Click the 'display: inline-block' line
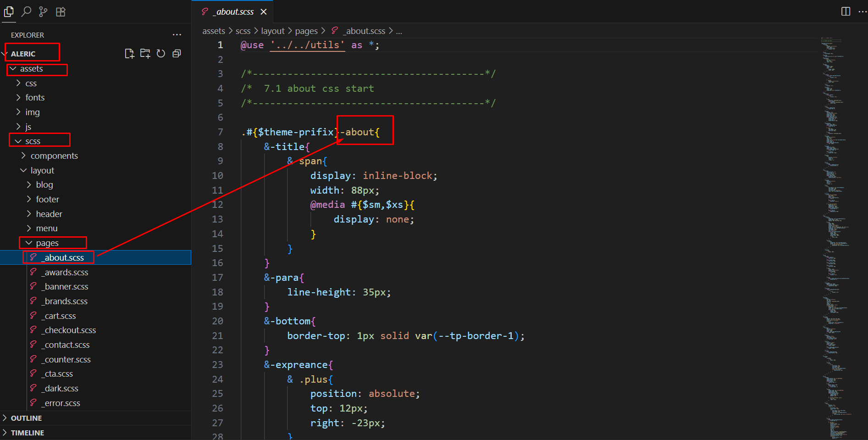Viewport: 868px width, 440px height. pos(374,176)
